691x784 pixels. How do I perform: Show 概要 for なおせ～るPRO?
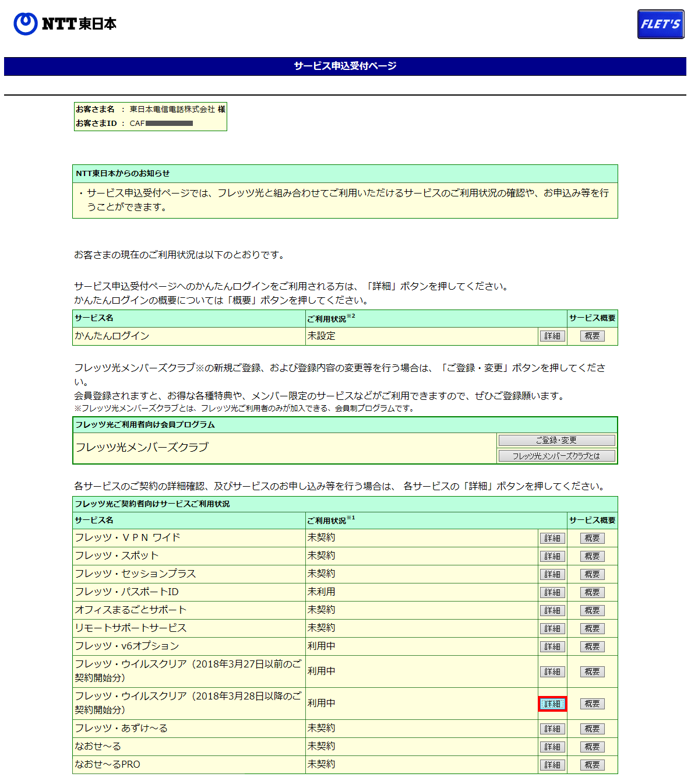592,765
